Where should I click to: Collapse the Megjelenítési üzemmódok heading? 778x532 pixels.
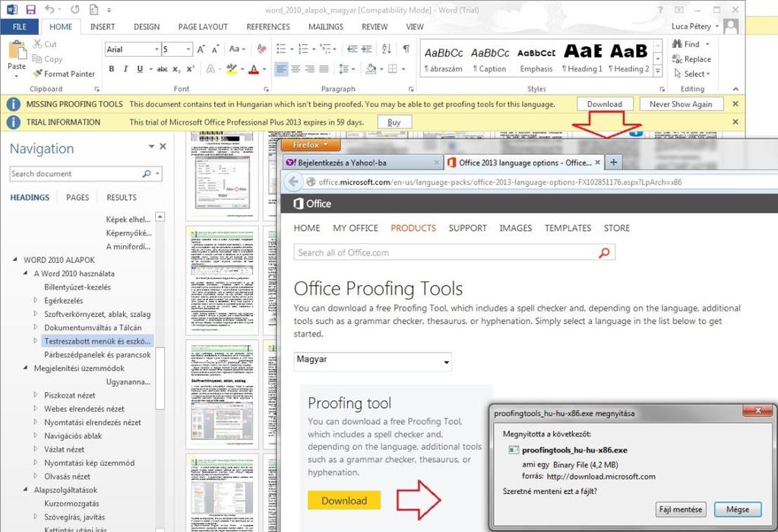[x=25, y=368]
